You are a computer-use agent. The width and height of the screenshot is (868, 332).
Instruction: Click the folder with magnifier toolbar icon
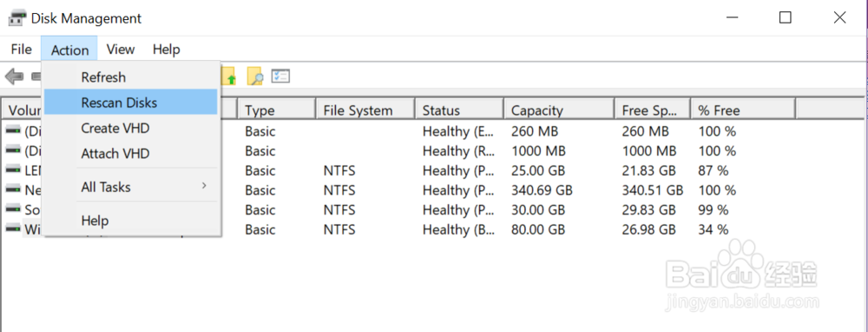[x=254, y=76]
